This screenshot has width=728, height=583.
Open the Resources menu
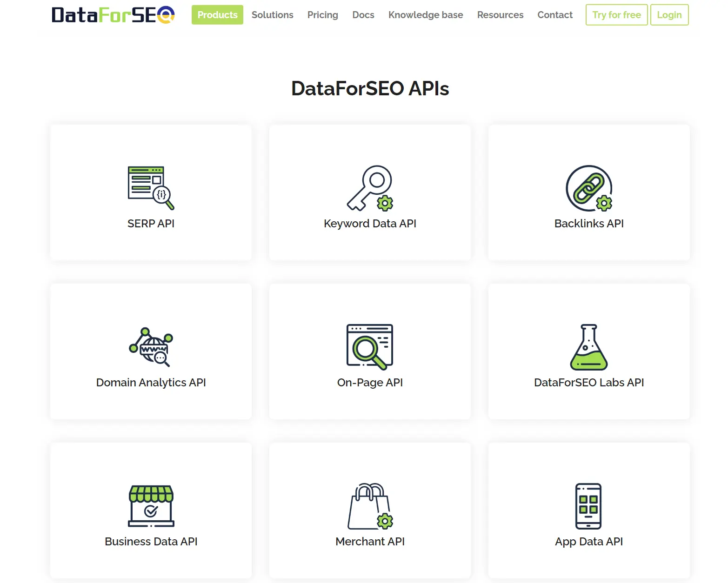[x=500, y=15]
